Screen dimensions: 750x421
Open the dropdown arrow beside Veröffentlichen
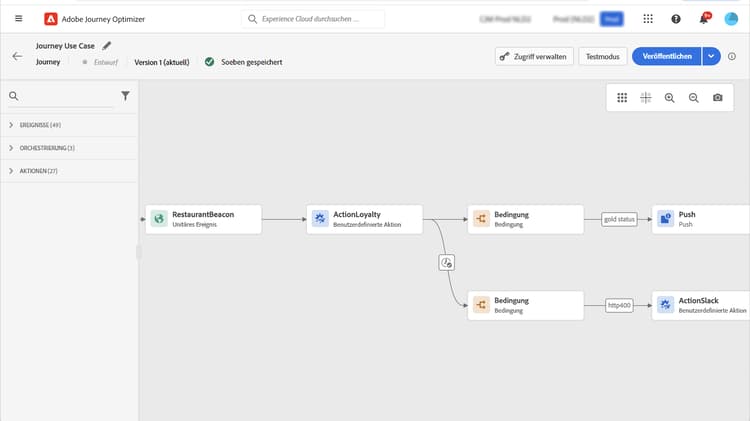click(710, 57)
